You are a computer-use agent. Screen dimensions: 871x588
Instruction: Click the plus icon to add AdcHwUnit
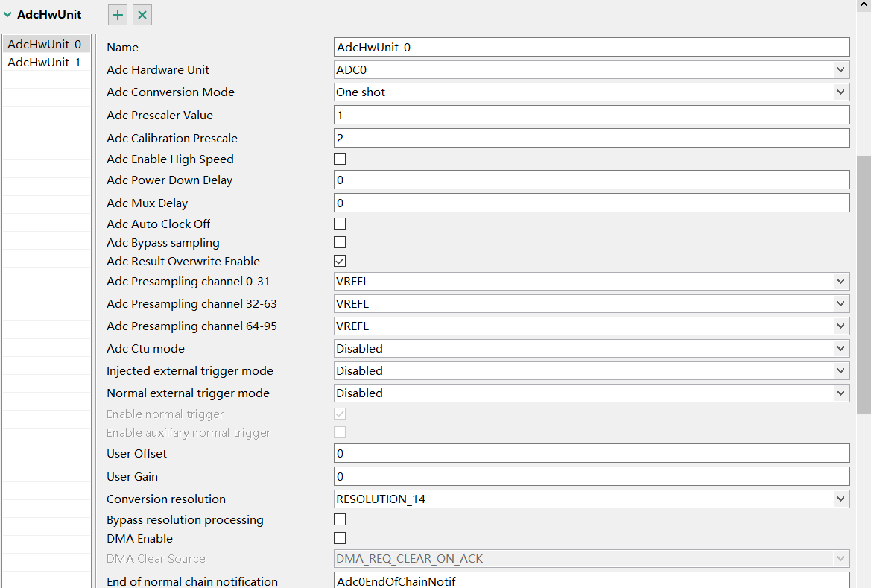pos(117,14)
